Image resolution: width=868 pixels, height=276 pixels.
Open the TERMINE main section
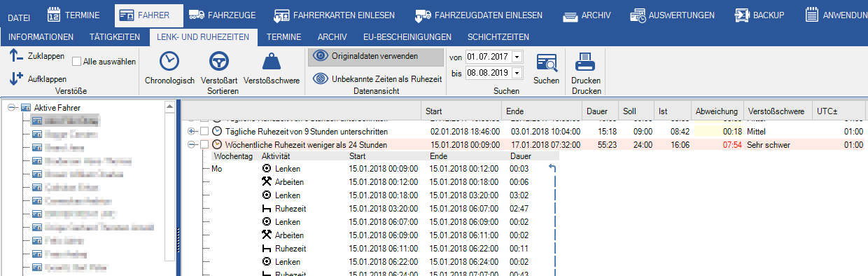point(73,15)
